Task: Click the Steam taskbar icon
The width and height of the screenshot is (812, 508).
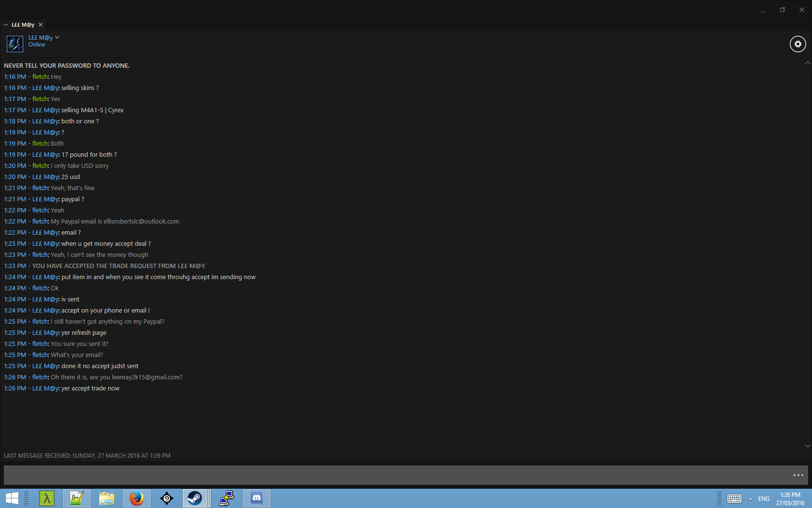Action: coord(195,498)
